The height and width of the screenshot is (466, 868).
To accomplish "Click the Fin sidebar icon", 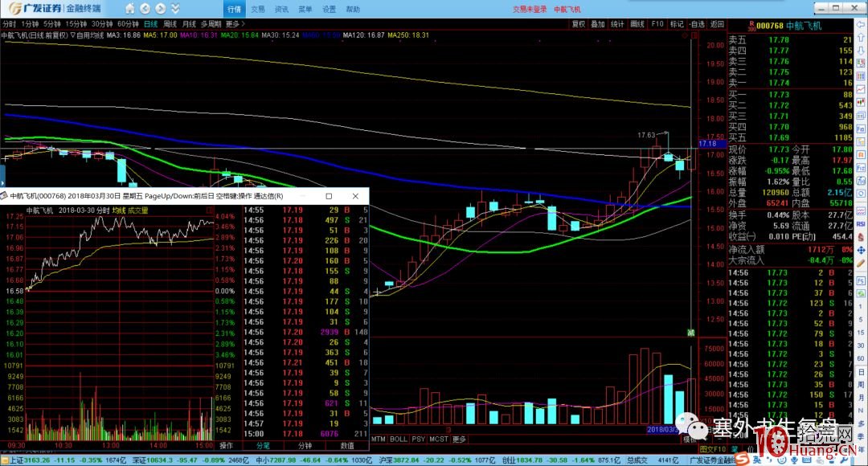I will click(x=862, y=129).
